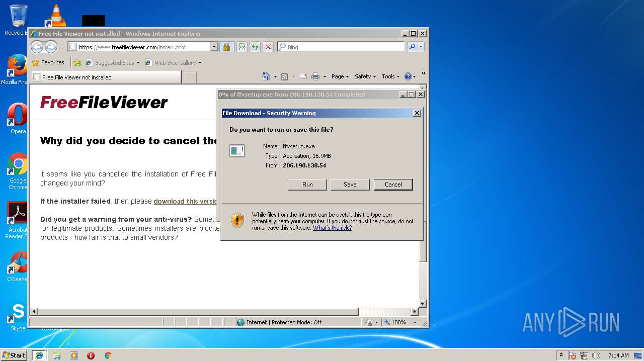This screenshot has width=644, height=362.
Task: Click the download this version link
Action: pyautogui.click(x=185, y=201)
